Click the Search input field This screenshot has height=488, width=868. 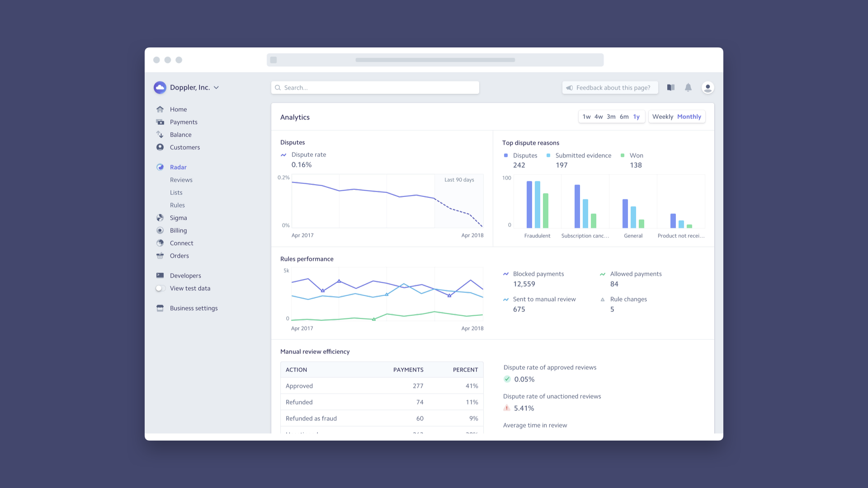coord(375,88)
